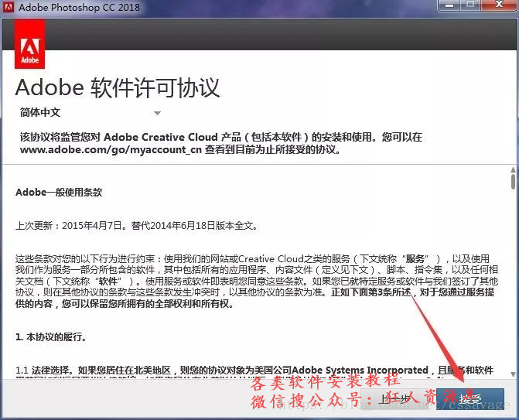Screen dimensions: 519x420
Task: Click the window title Adobe Photoshop CC 2018
Action: (x=80, y=7)
